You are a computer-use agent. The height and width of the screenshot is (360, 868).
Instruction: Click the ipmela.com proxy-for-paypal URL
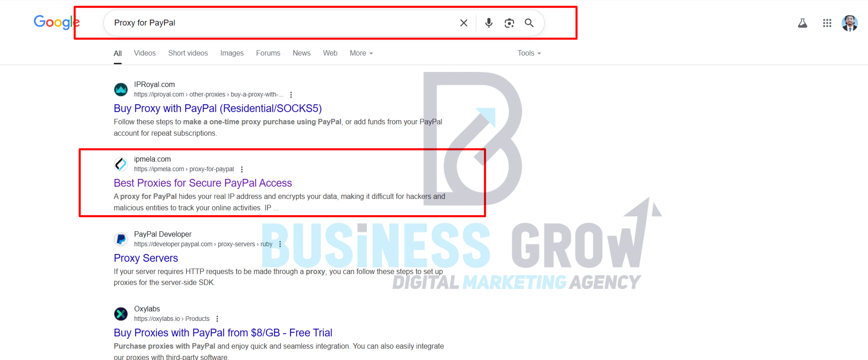[x=184, y=169]
